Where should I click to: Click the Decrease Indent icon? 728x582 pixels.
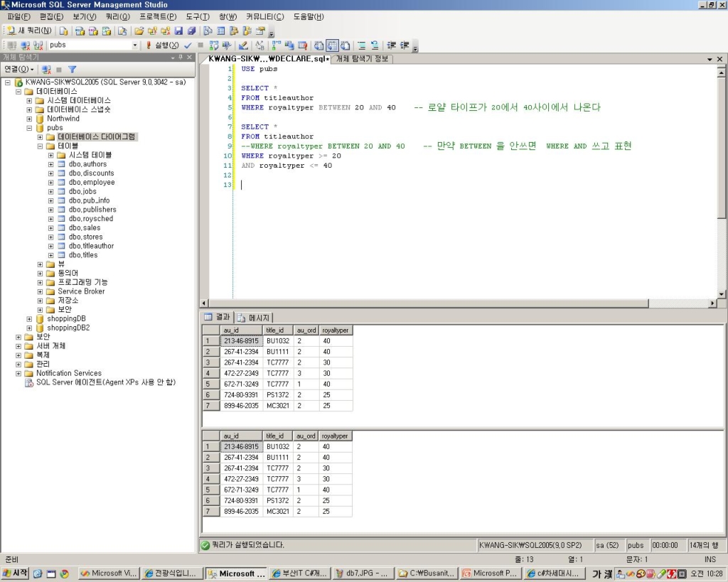tap(392, 45)
